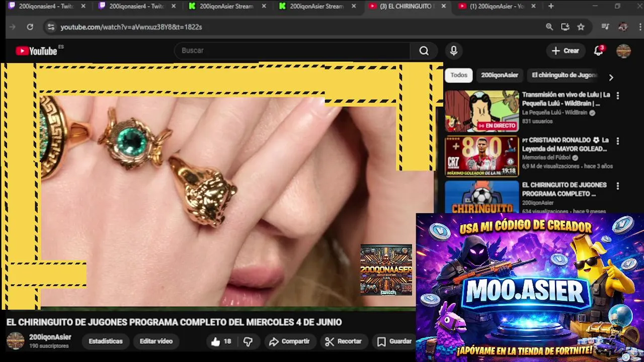Close the EL CHIRINGUITO YouTube tab

pyautogui.click(x=443, y=6)
